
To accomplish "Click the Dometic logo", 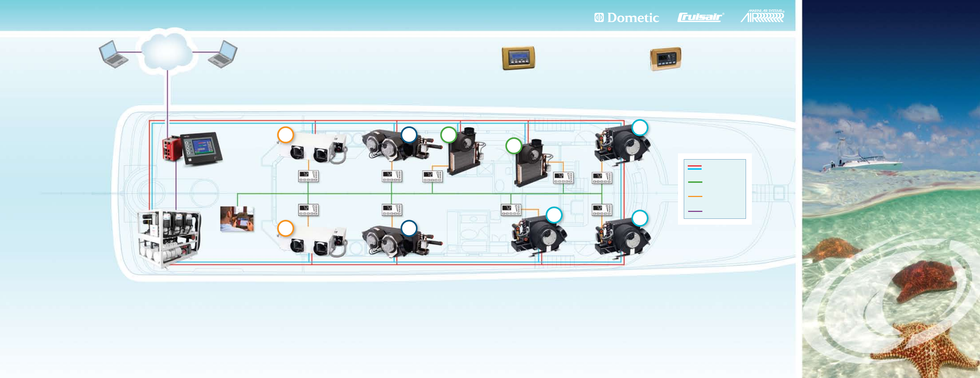I will coord(627,17).
